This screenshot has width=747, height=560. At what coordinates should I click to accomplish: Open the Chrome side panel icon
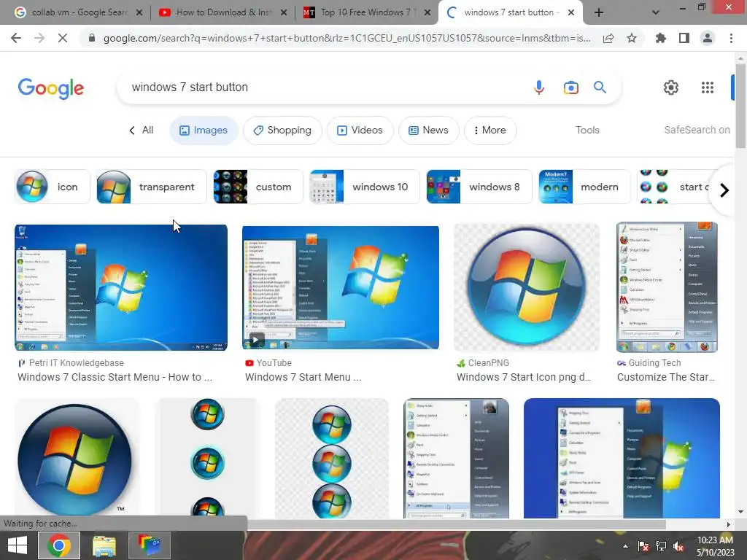pos(684,38)
